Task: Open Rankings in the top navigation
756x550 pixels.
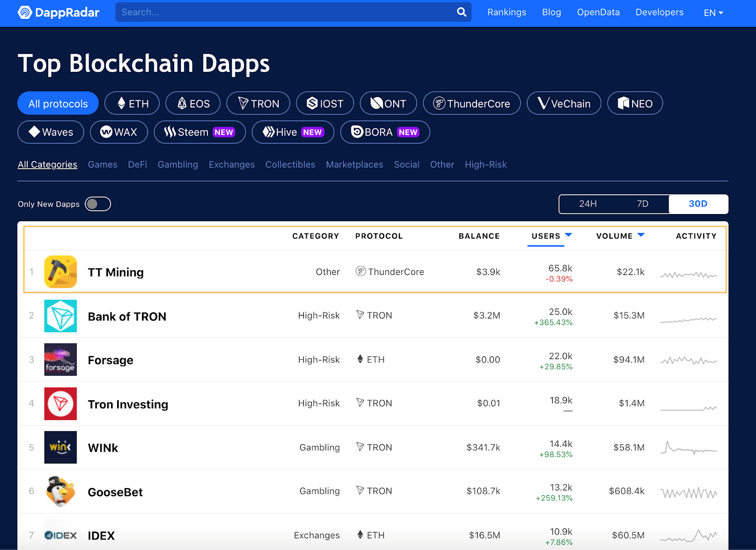Action: (507, 12)
